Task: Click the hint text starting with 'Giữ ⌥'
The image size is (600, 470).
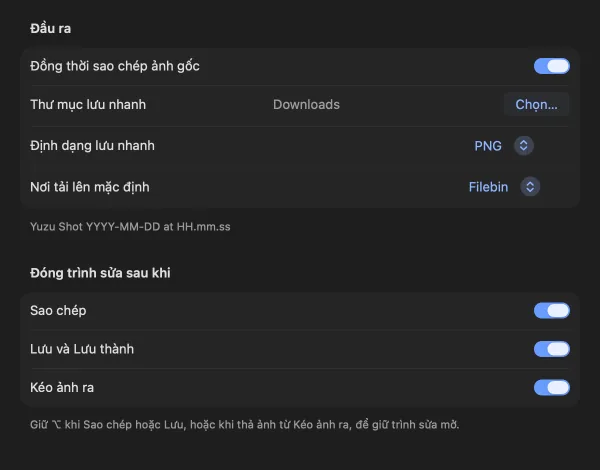Action: (245, 424)
